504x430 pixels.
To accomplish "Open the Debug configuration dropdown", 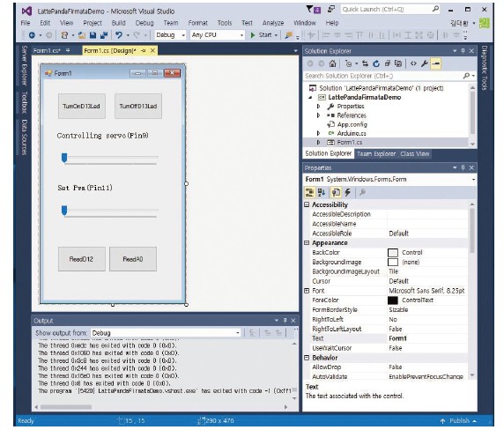I will (x=183, y=35).
